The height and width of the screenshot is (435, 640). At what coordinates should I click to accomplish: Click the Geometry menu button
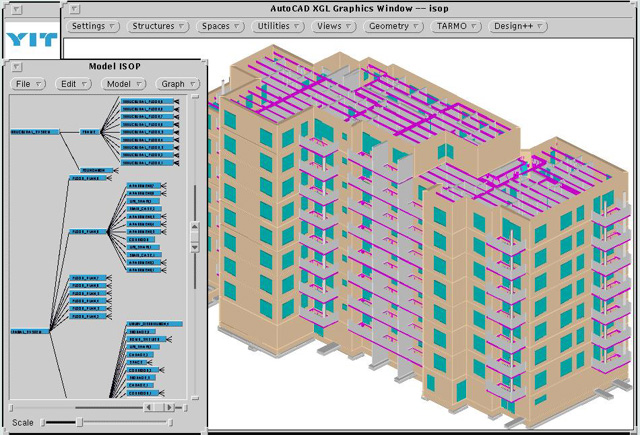pos(394,27)
